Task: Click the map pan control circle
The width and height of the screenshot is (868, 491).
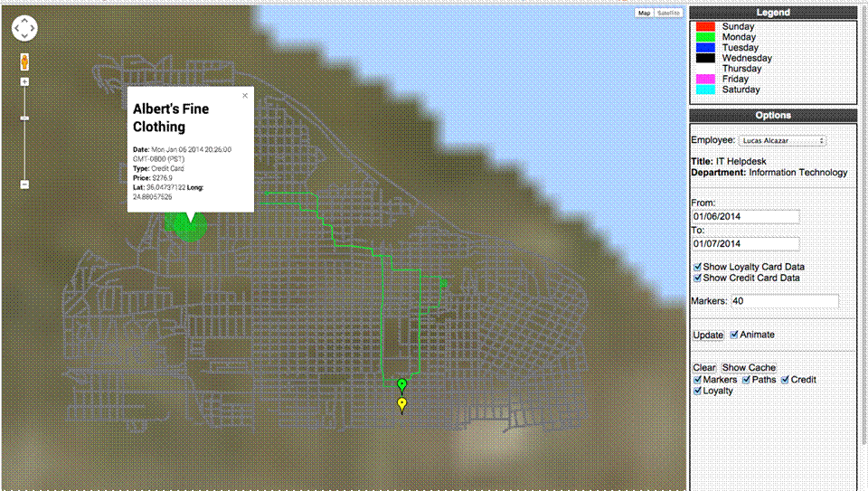Action: pyautogui.click(x=24, y=29)
